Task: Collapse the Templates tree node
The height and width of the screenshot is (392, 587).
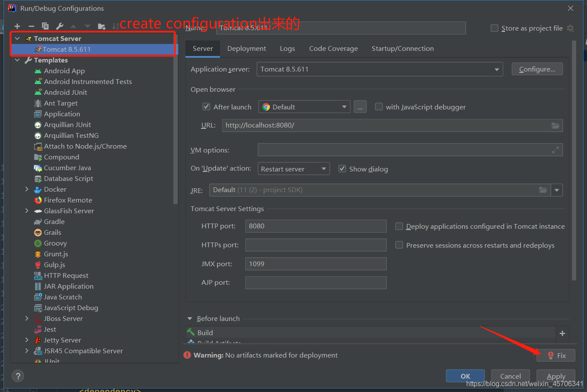Action: 17,60
